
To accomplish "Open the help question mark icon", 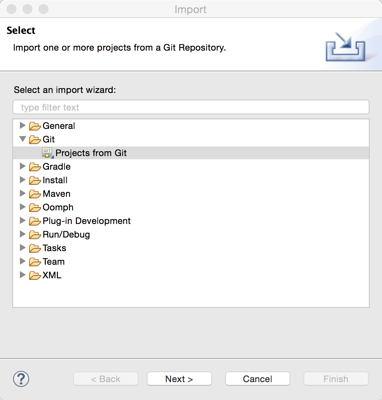I will [21, 379].
